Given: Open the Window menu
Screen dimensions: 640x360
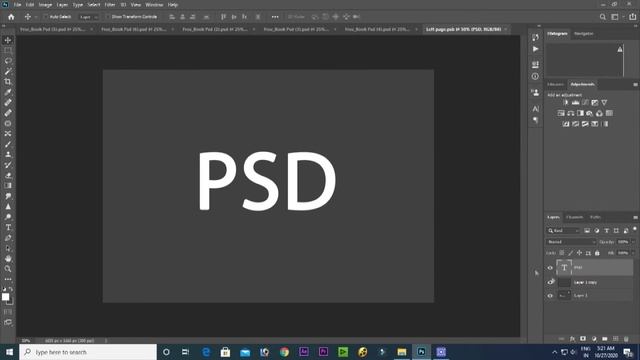Looking at the screenshot, I should (154, 4).
